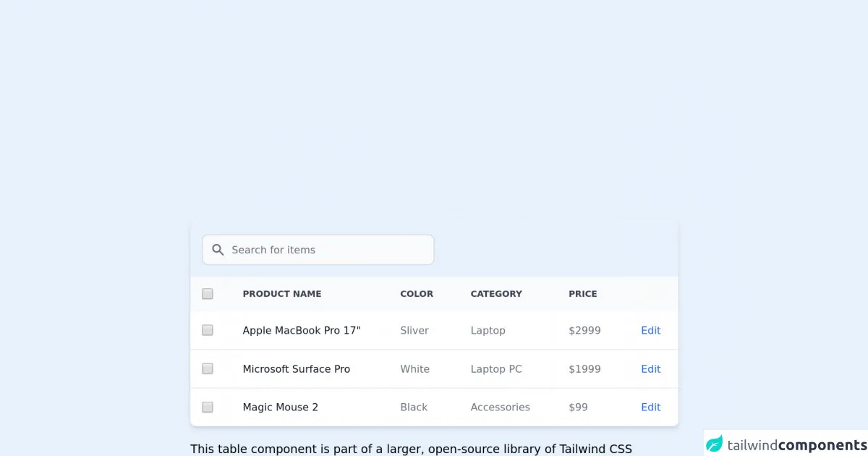Click the Microsoft Surface Pro product name
868x456 pixels.
(297, 368)
